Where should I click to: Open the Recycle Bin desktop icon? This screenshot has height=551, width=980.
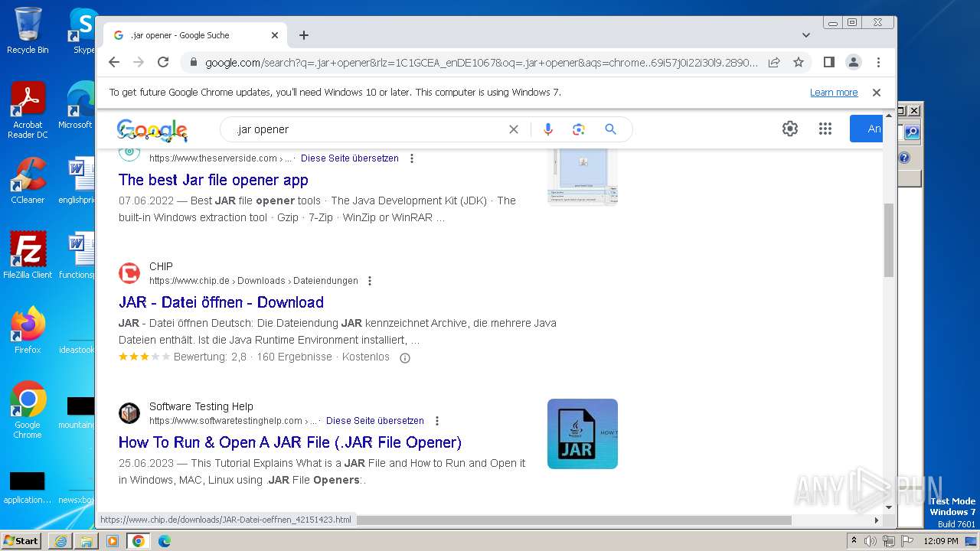tap(28, 31)
